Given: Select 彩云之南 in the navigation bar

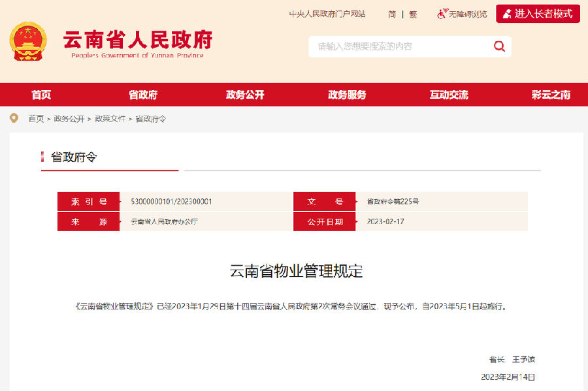Looking at the screenshot, I should pos(549,94).
